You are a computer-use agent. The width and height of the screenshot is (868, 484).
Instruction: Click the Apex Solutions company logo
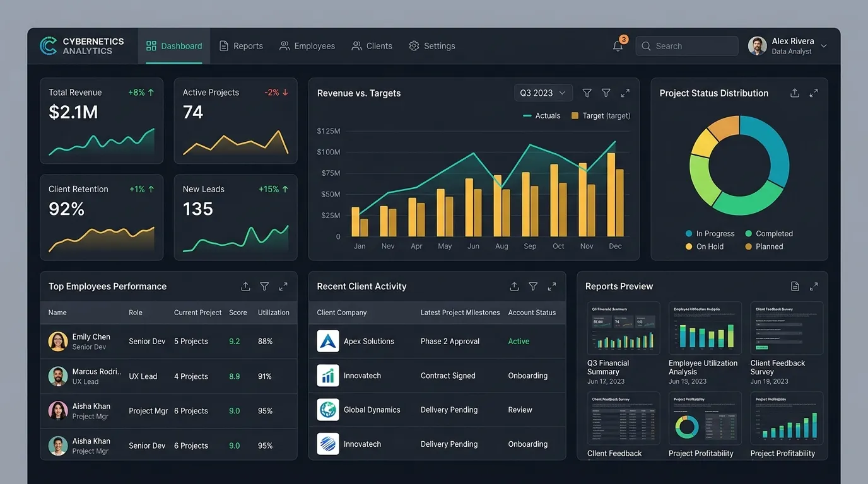(x=328, y=341)
